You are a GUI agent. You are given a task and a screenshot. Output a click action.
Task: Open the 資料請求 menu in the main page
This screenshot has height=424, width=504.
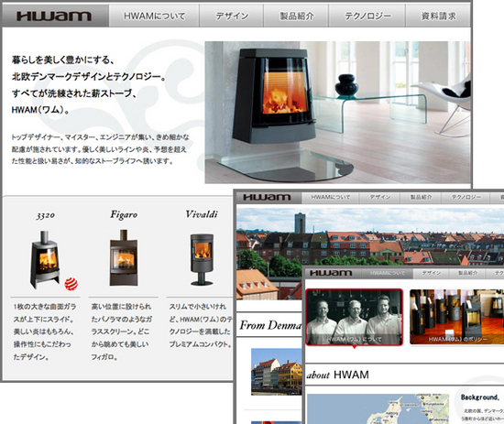pos(438,16)
